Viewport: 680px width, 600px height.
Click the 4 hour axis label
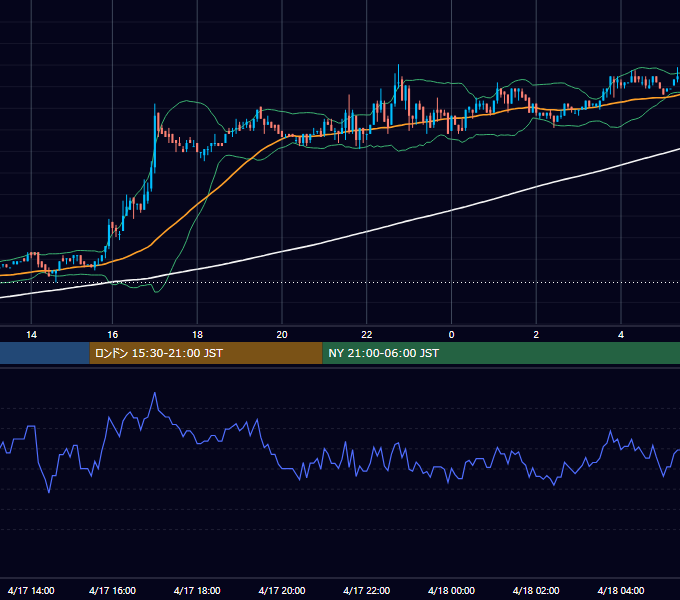point(621,335)
